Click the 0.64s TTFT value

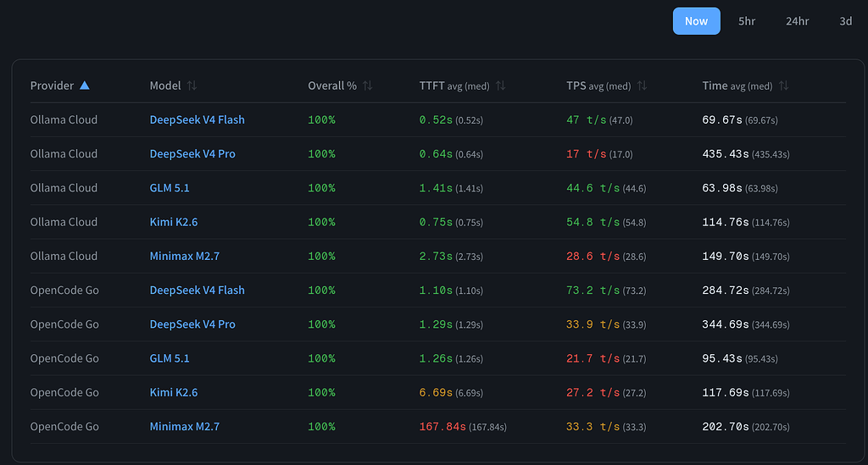click(x=436, y=154)
